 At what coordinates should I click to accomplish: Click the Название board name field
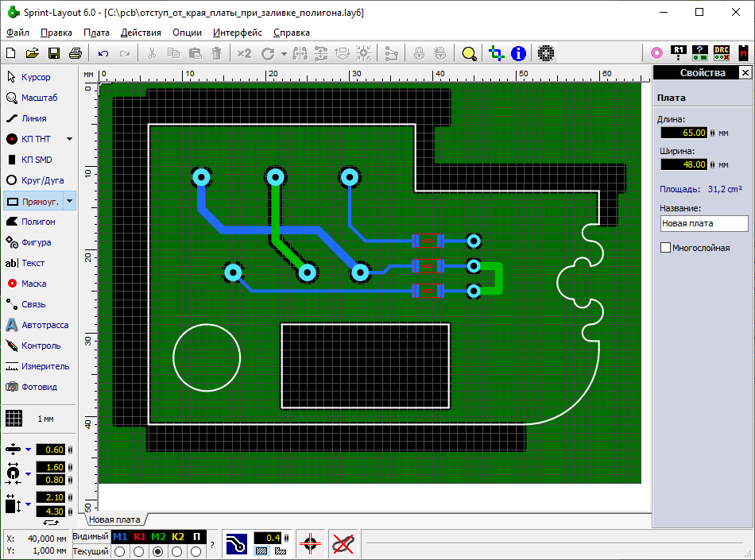[x=703, y=224]
